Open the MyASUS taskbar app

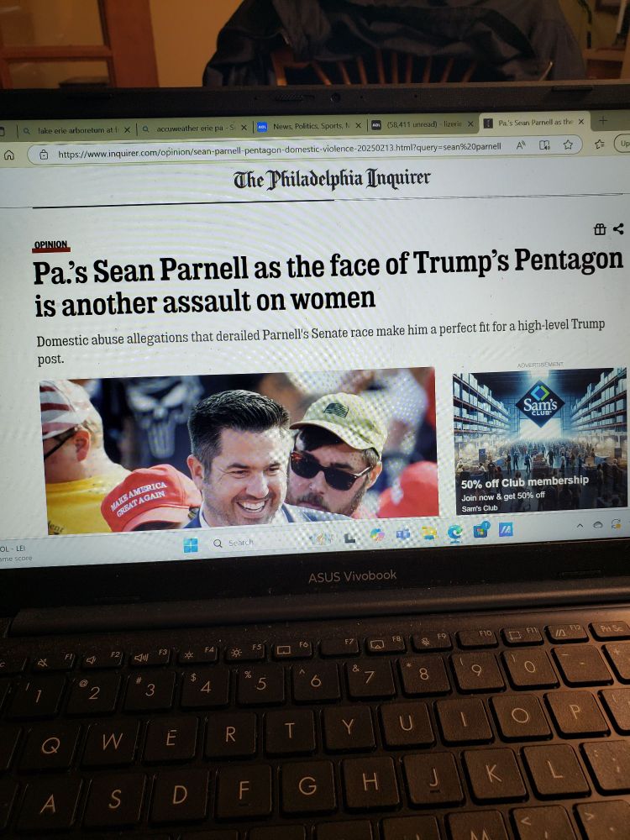pyautogui.click(x=506, y=529)
